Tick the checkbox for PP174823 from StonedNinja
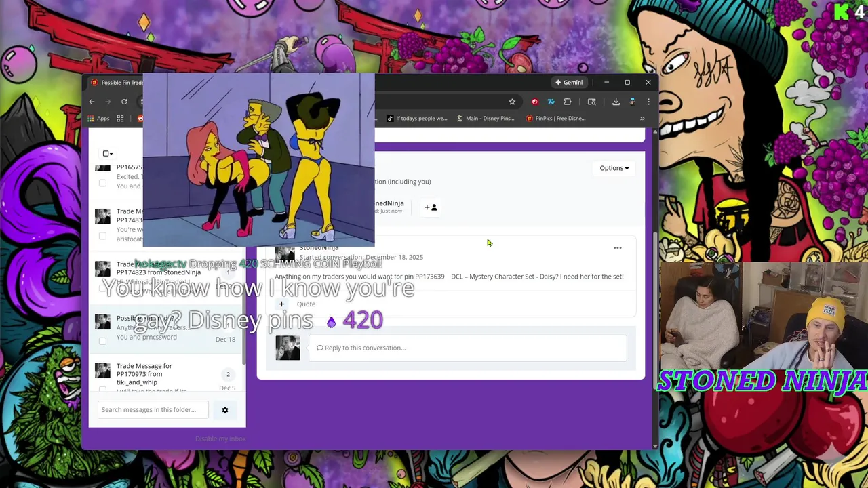Viewport: 868px width, 488px height. (x=102, y=289)
